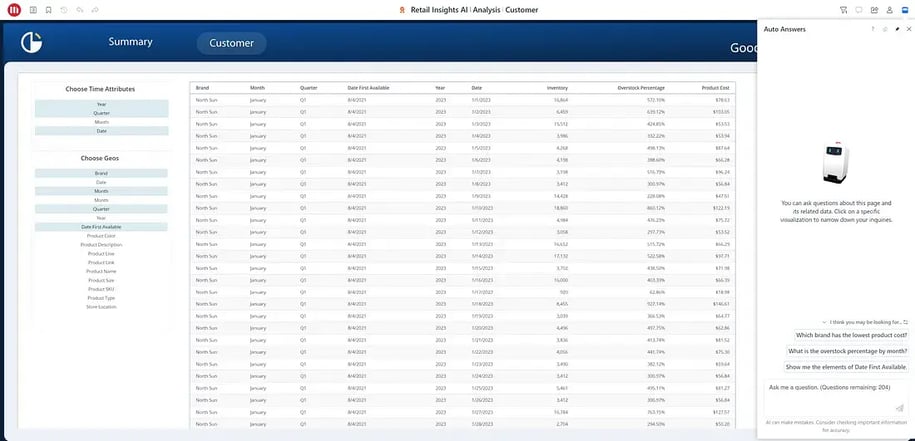Toggle the Year time attribute selector

pyautogui.click(x=101, y=104)
